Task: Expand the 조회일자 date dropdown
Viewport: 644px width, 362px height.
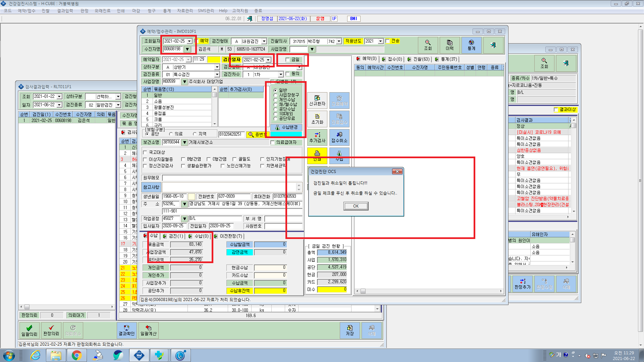Action: (x=190, y=41)
